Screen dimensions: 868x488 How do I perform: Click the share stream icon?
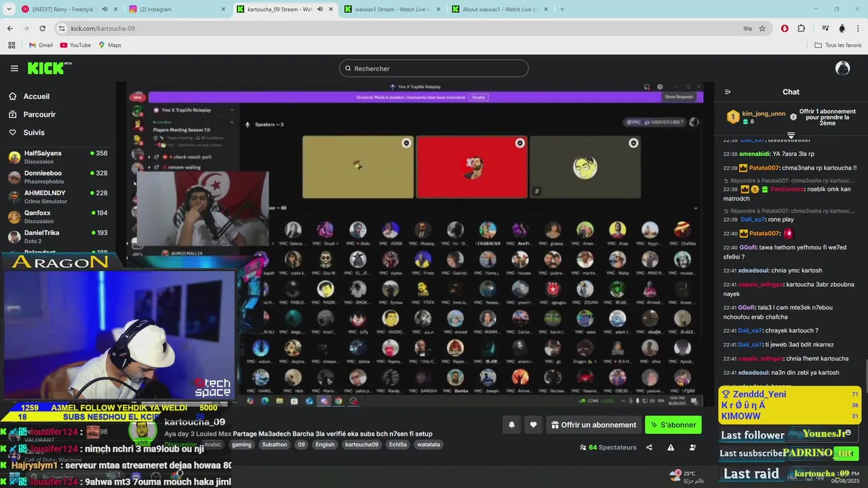tap(649, 447)
